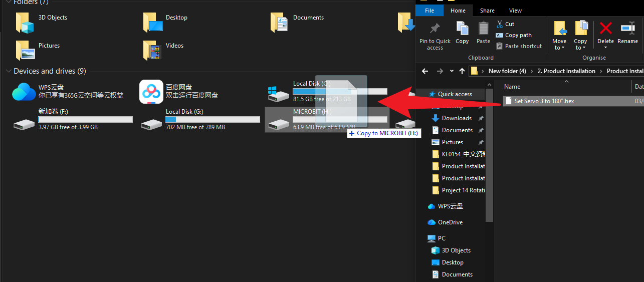This screenshot has width=644, height=282.
Task: Click Local Disk (G:) usage bar
Action: tap(213, 119)
